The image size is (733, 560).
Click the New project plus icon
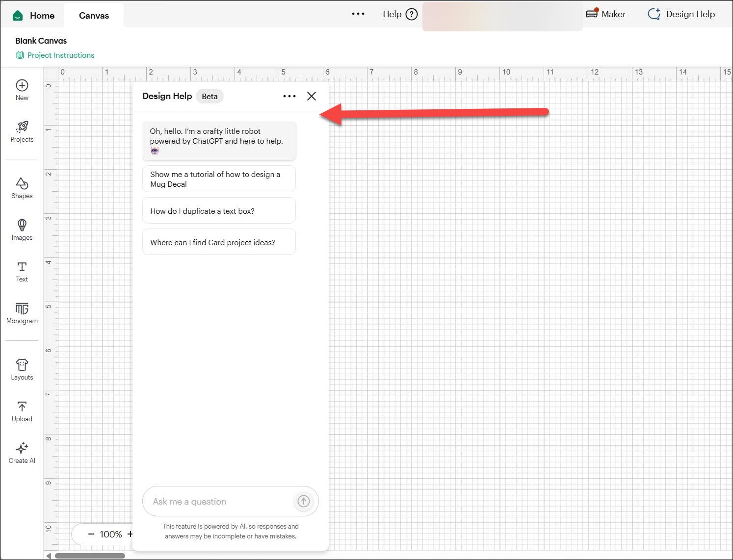click(x=22, y=85)
